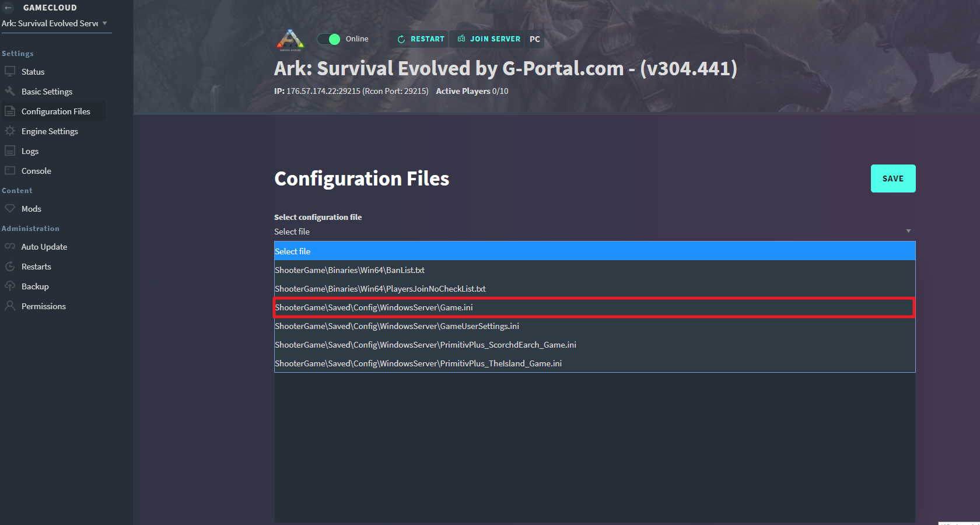Click the Configuration Files document icon
Image resolution: width=980 pixels, height=525 pixels.
(10, 111)
